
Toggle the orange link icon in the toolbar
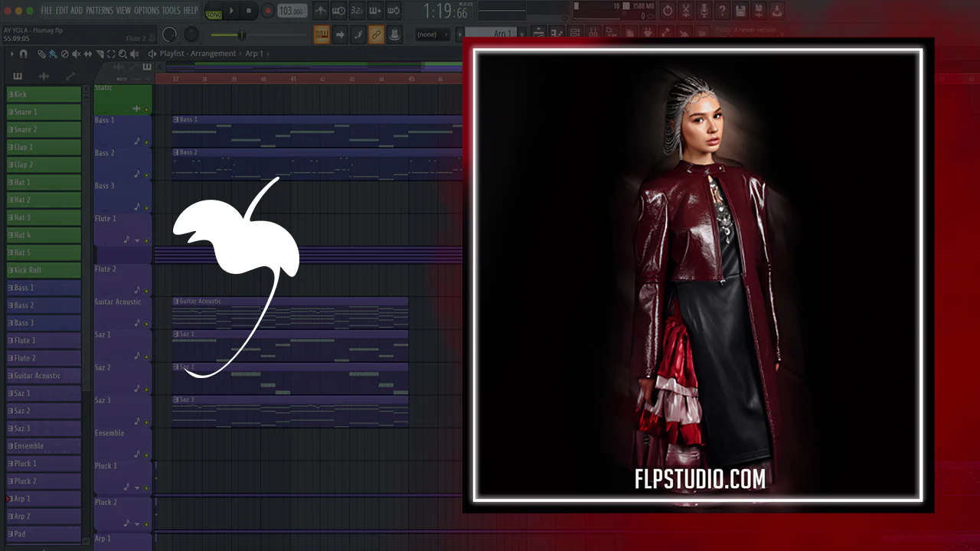click(x=376, y=34)
